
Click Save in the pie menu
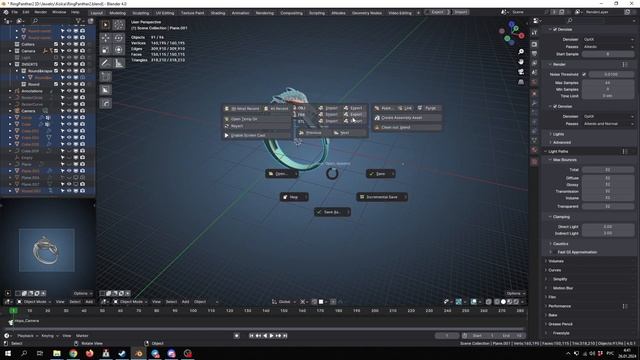tap(380, 173)
